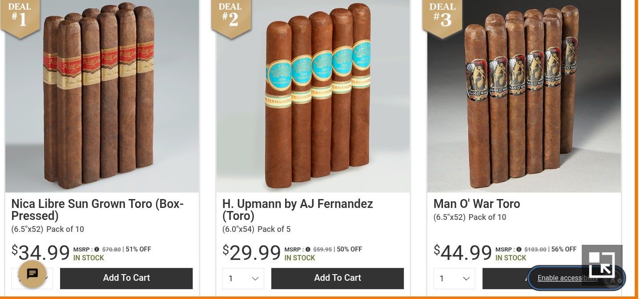The image size is (644, 299).
Task: View the Man O' War cigar pack image
Action: coord(524,96)
